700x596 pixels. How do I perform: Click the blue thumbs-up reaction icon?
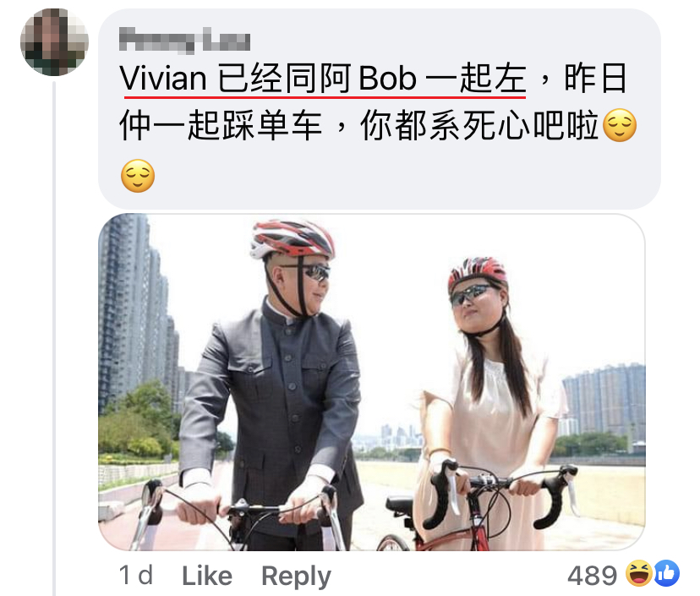click(x=667, y=574)
